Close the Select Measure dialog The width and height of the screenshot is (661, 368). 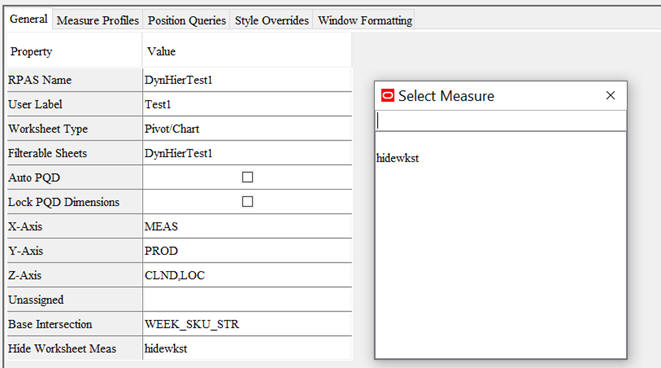610,96
